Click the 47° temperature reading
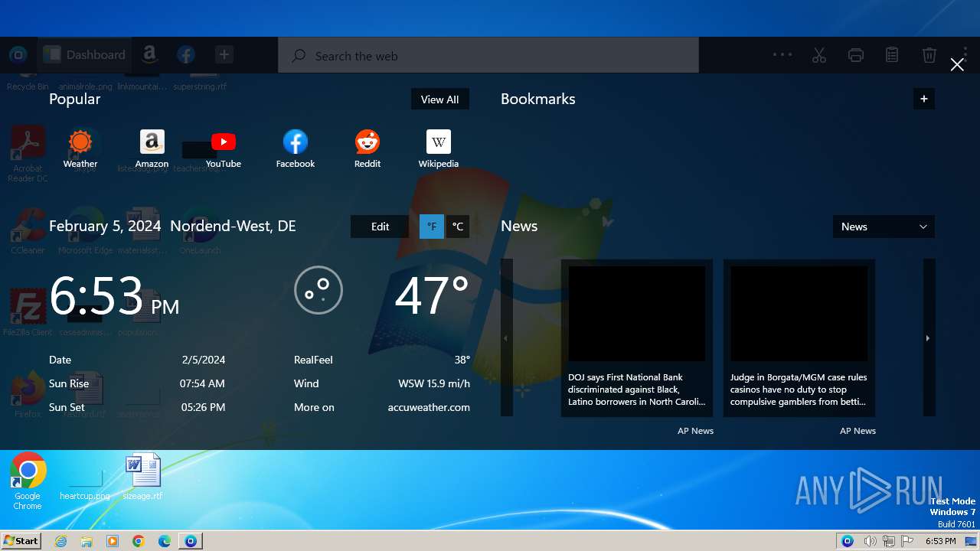Viewport: 980px width, 551px height. 432,296
